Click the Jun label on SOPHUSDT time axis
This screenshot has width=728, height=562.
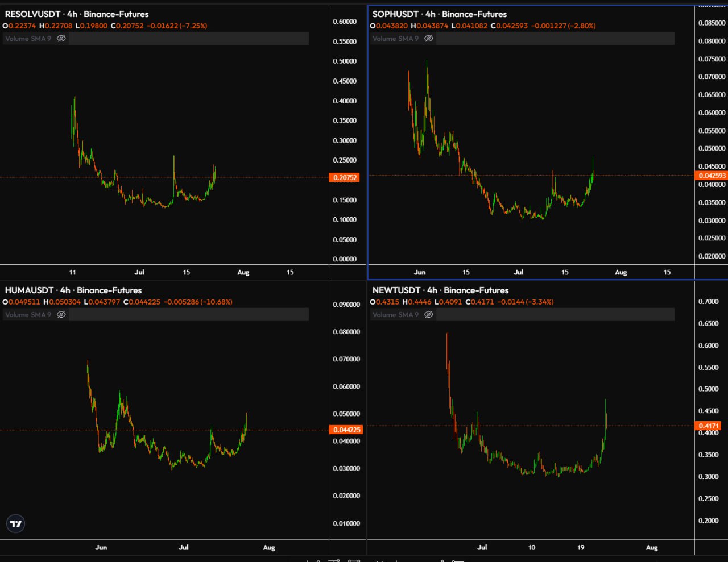click(420, 273)
